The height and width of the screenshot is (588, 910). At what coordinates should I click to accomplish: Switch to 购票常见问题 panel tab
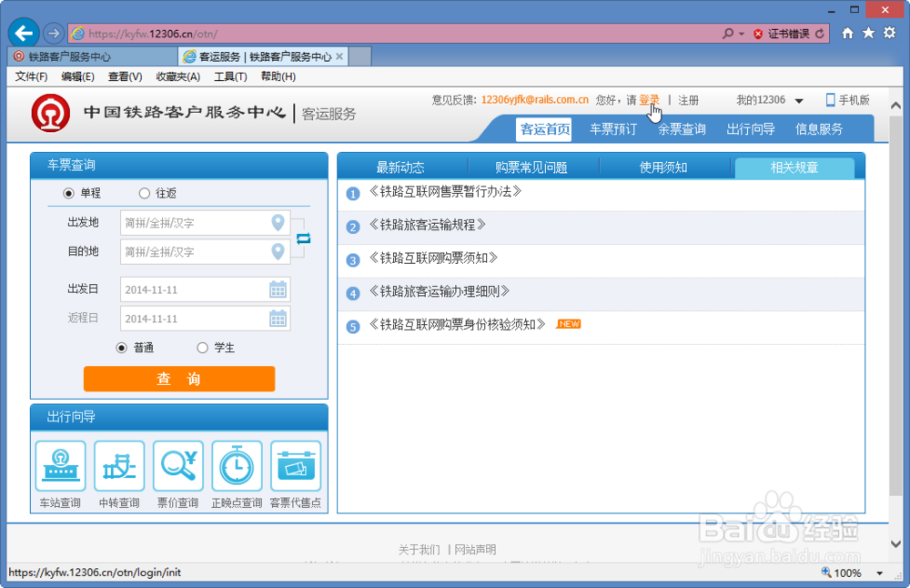(x=531, y=167)
